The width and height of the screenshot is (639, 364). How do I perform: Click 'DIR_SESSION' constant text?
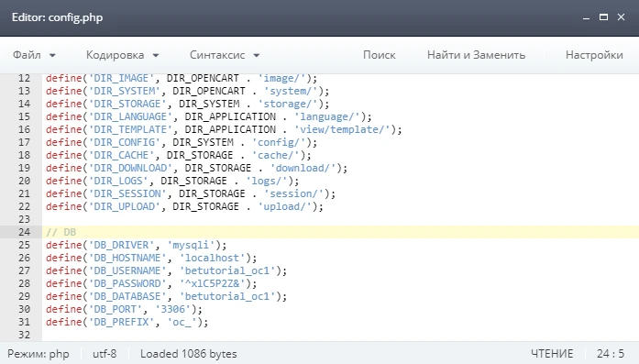(x=127, y=193)
